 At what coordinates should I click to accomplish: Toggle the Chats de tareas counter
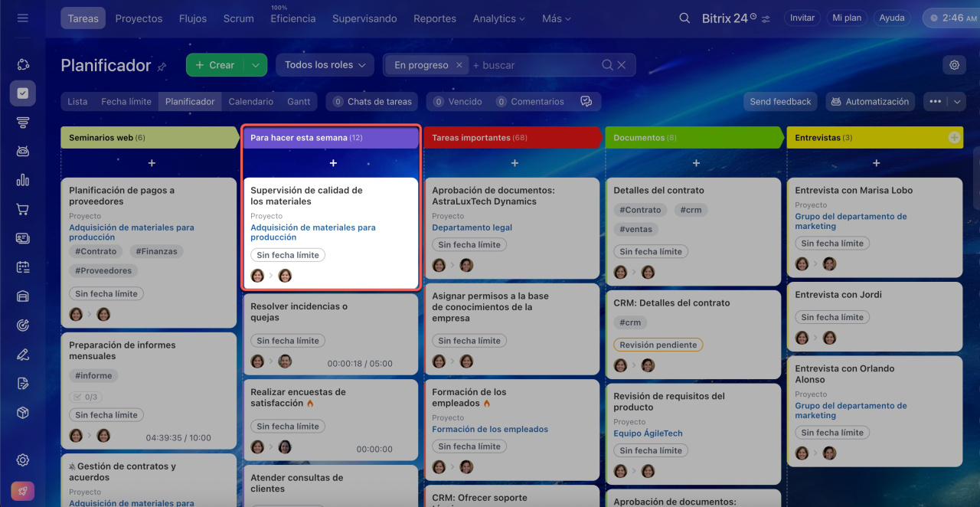click(372, 101)
